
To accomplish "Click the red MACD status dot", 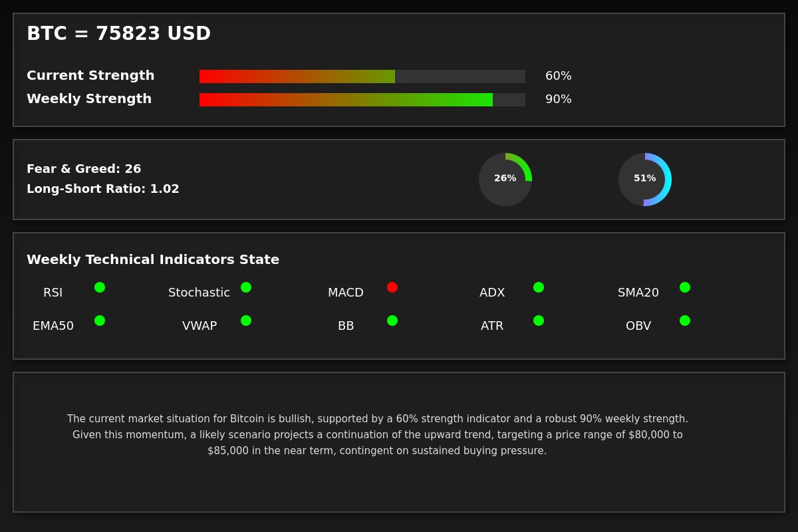I will point(392,287).
